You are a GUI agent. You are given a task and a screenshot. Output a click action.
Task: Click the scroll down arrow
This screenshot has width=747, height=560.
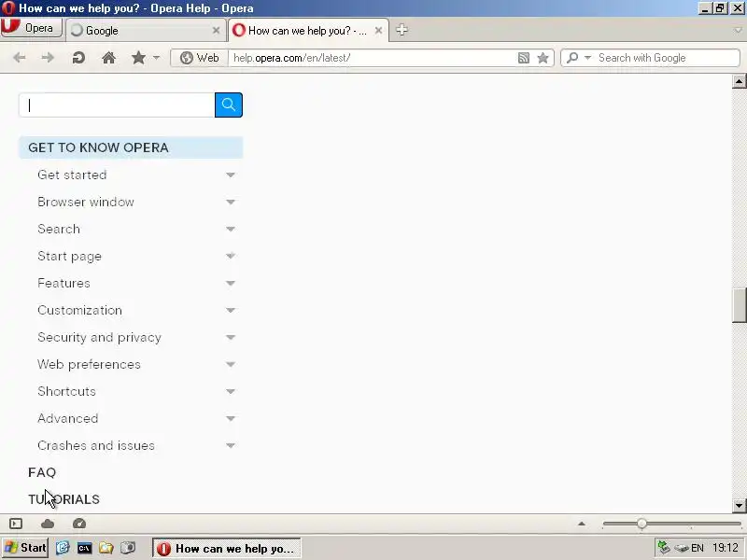[x=739, y=506]
